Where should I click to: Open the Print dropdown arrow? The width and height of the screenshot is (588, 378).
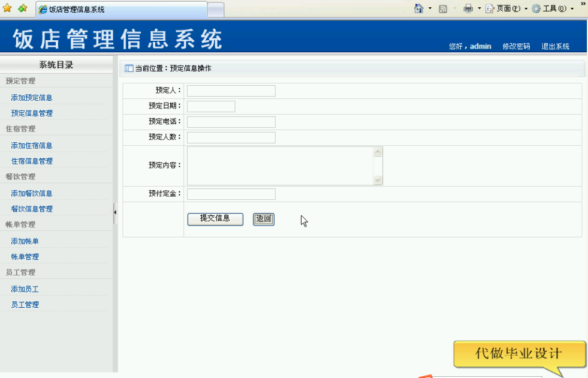click(480, 8)
